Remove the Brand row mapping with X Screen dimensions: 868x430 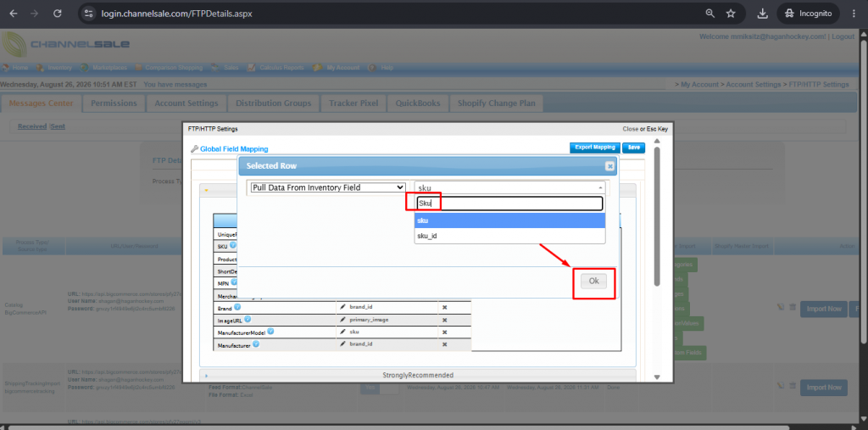pos(444,306)
